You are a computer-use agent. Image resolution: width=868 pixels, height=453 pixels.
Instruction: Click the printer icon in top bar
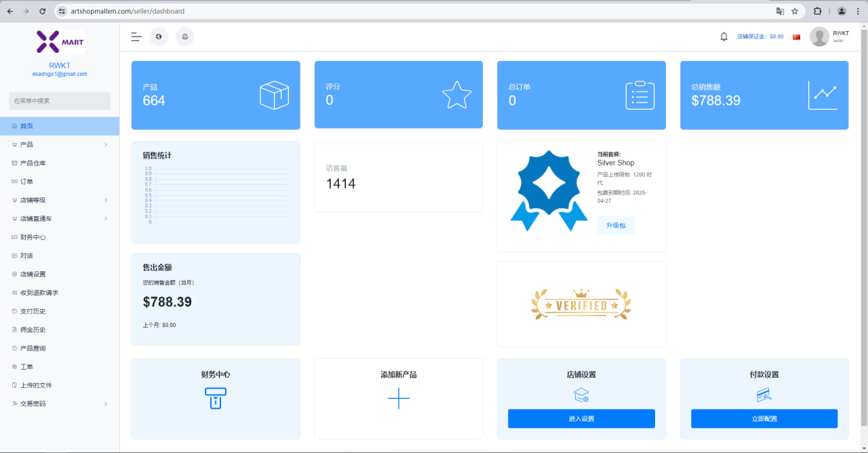click(184, 37)
